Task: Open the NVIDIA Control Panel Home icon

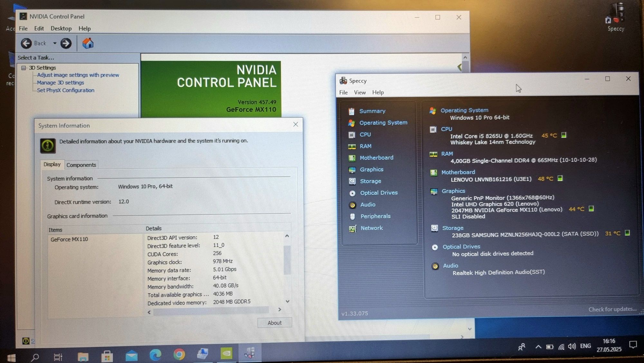Action: [88, 43]
